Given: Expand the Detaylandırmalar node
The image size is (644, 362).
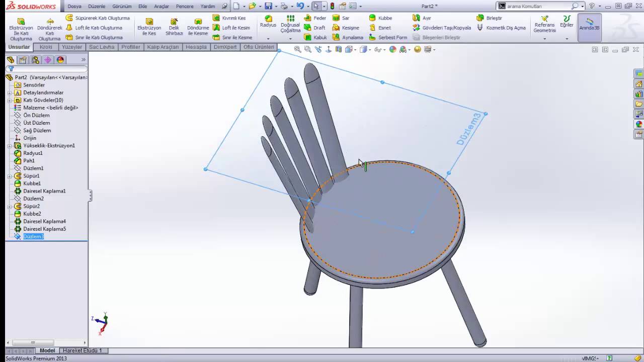Looking at the screenshot, I should click(x=10, y=93).
